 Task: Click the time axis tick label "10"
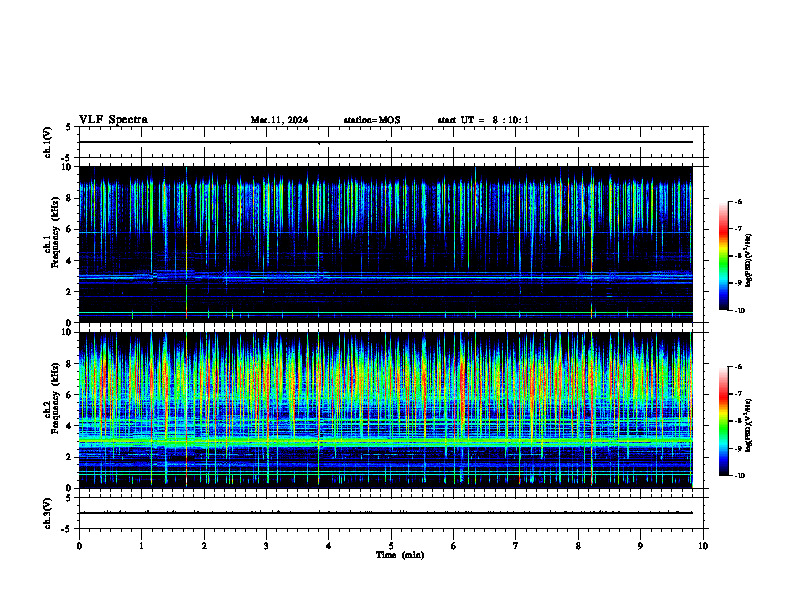pyautogui.click(x=703, y=546)
